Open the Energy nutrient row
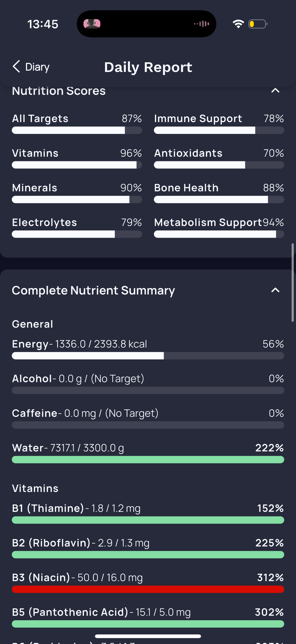The width and height of the screenshot is (296, 644). click(148, 349)
